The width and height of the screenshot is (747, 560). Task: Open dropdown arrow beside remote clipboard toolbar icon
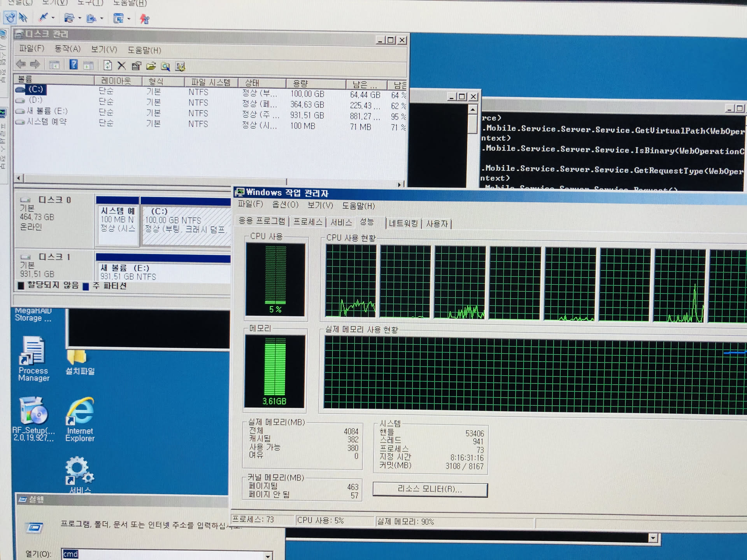pyautogui.click(x=102, y=18)
